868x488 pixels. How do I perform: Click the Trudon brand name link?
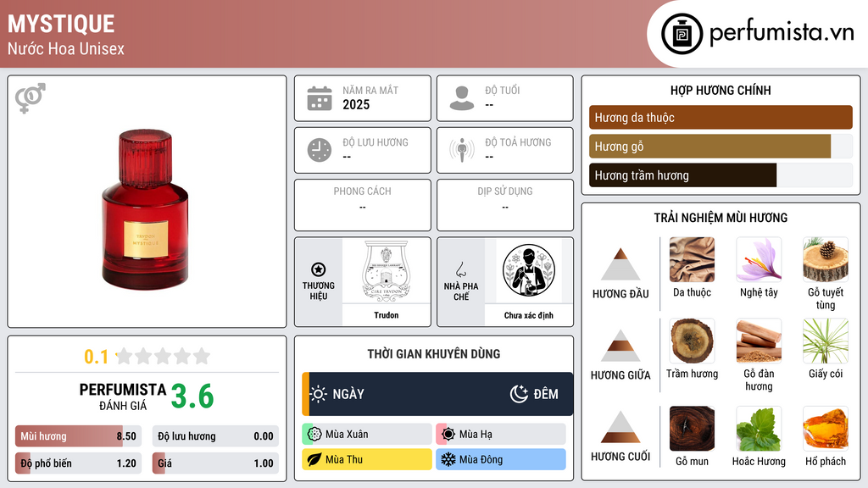coord(386,315)
